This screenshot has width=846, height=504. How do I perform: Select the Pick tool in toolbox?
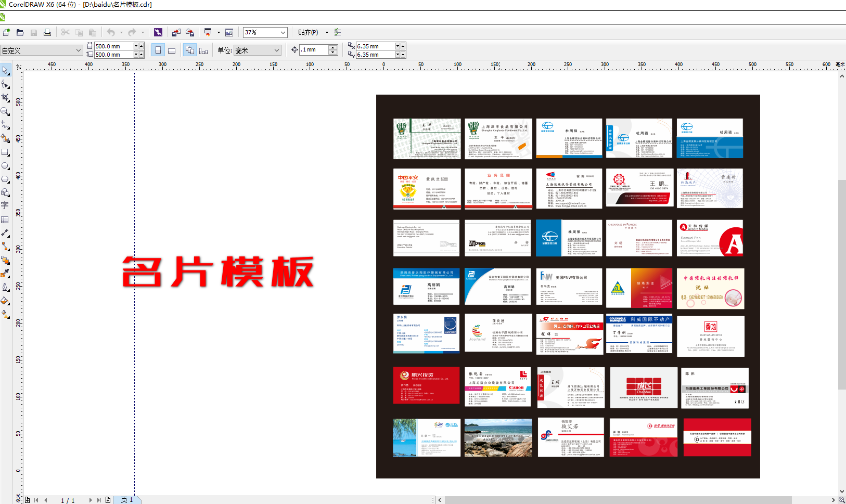click(5, 70)
